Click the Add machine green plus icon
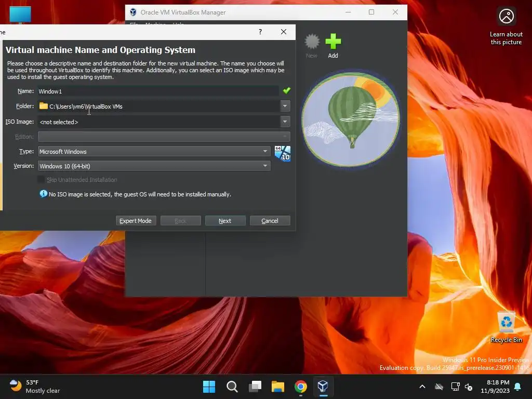Image resolution: width=532 pixels, height=399 pixels. click(x=333, y=42)
